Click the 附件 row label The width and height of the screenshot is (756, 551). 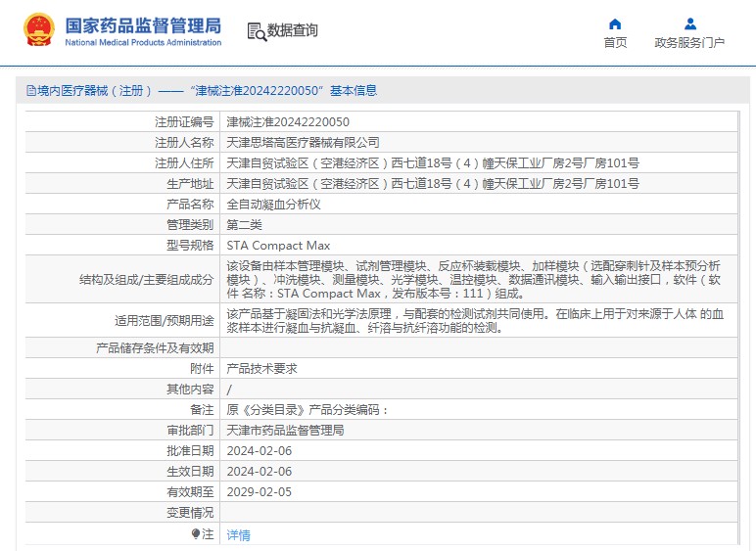point(202,369)
